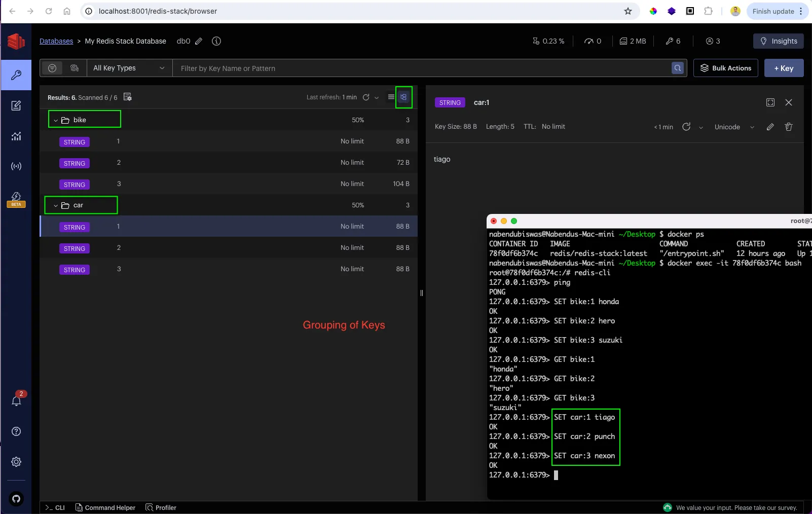The image size is (812, 514).
Task: Click the search magnifier in key filter
Action: tap(678, 68)
